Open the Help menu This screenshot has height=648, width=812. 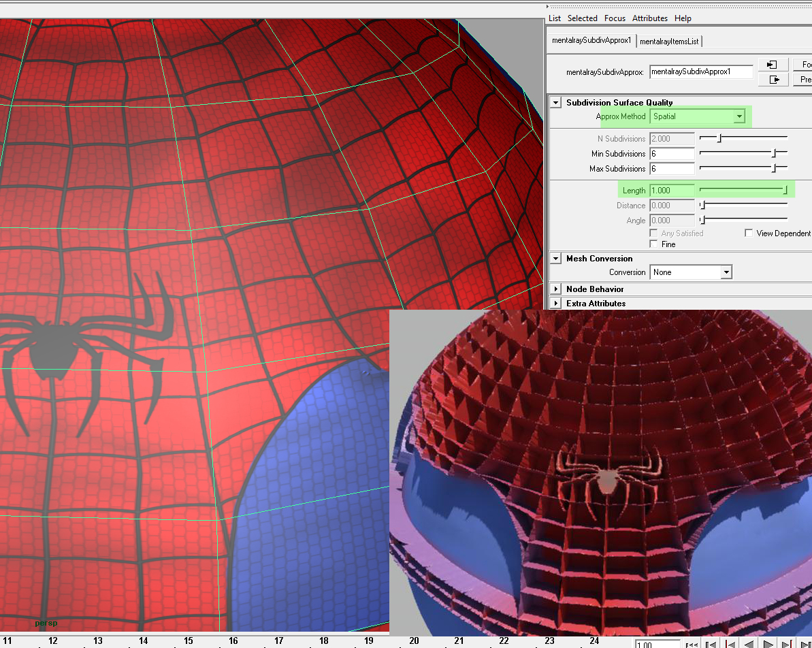[x=683, y=18]
